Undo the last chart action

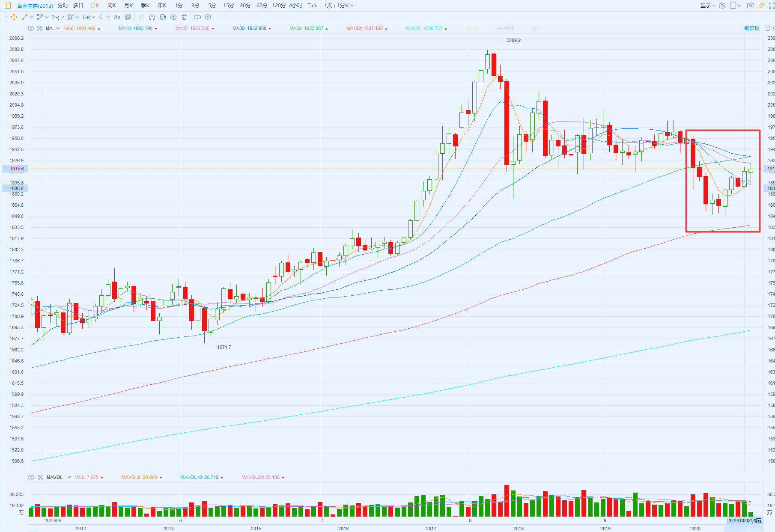tap(767, 28)
